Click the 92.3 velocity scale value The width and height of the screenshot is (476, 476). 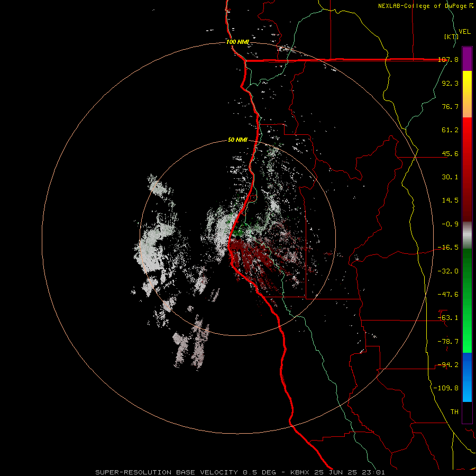(x=450, y=83)
